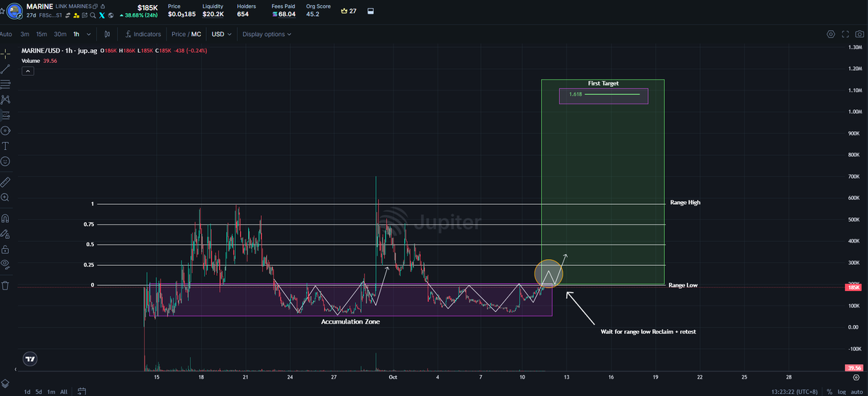Click the Holders count 654
The height and width of the screenshot is (396, 868).
point(243,14)
